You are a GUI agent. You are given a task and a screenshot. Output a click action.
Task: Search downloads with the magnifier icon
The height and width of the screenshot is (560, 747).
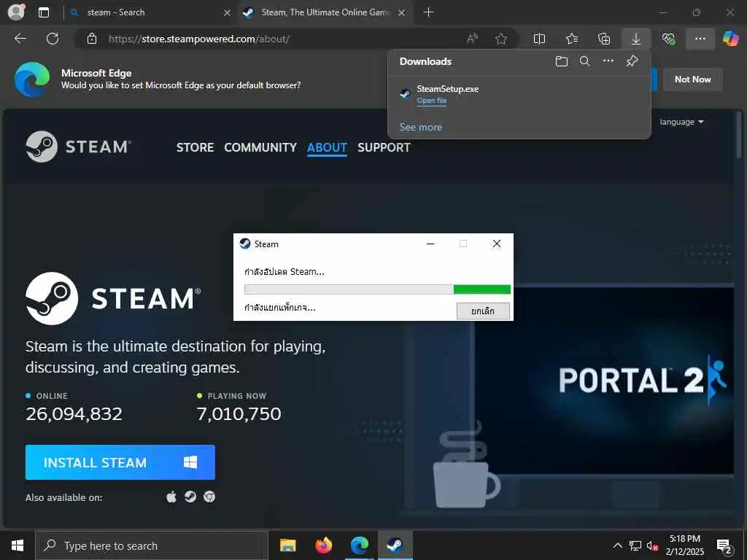(x=585, y=61)
